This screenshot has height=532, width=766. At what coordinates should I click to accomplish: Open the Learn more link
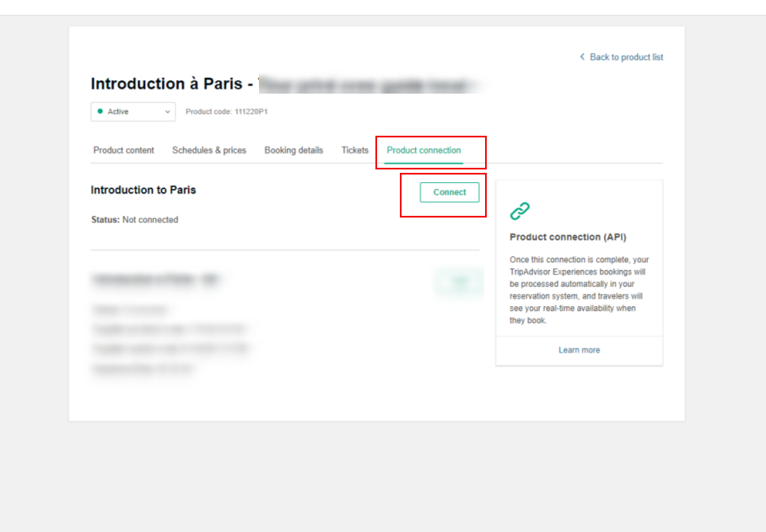point(579,350)
